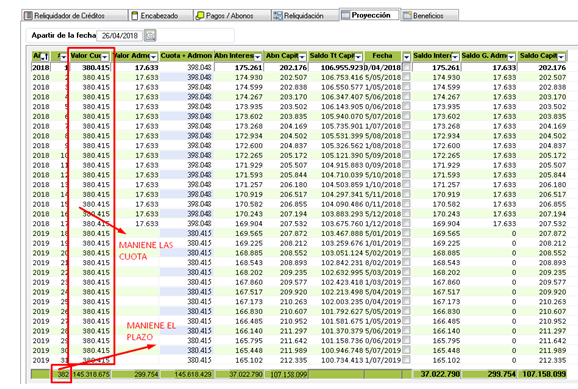
Task: Tick the checkbox next to date 5/05/2018
Action: pos(406,77)
